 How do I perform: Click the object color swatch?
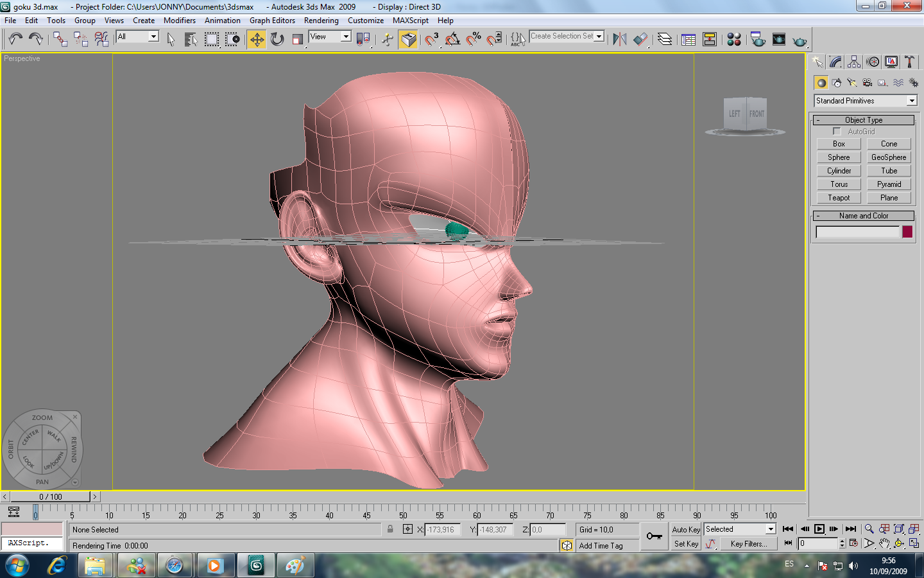[907, 232]
